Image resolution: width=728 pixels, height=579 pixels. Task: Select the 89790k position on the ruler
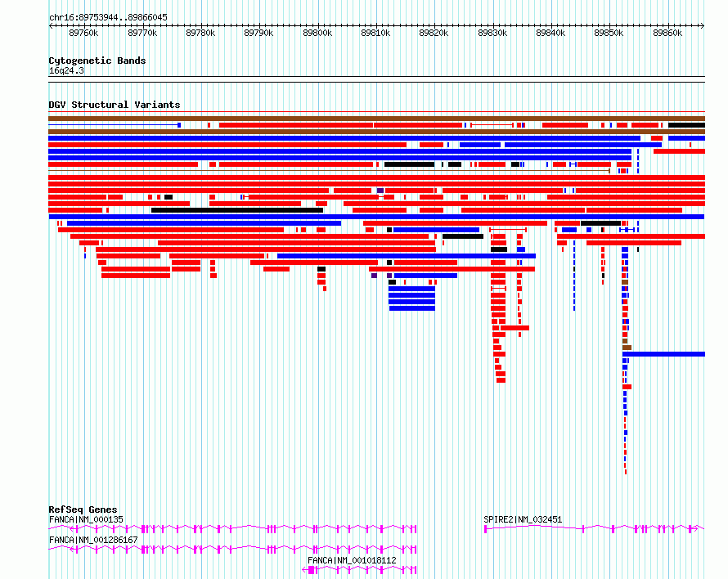pos(258,33)
